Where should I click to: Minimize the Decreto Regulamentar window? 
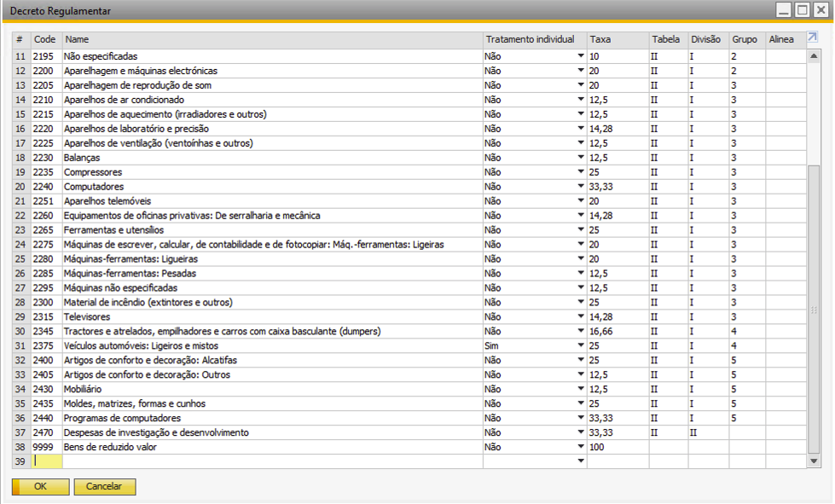(x=783, y=10)
